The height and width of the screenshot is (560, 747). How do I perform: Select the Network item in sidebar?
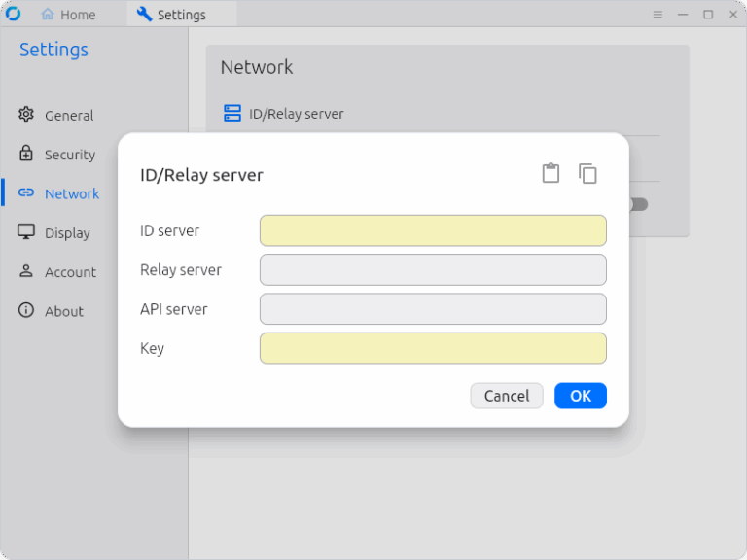71,193
